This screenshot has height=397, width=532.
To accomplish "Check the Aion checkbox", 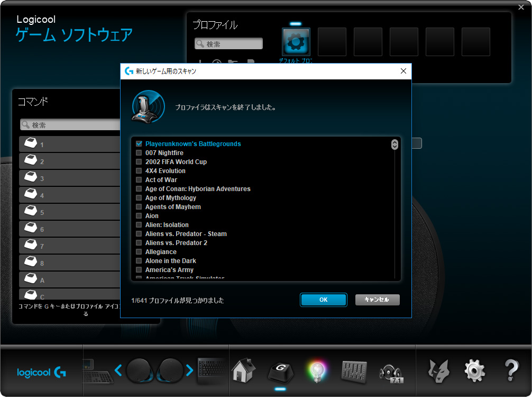I will point(139,215).
